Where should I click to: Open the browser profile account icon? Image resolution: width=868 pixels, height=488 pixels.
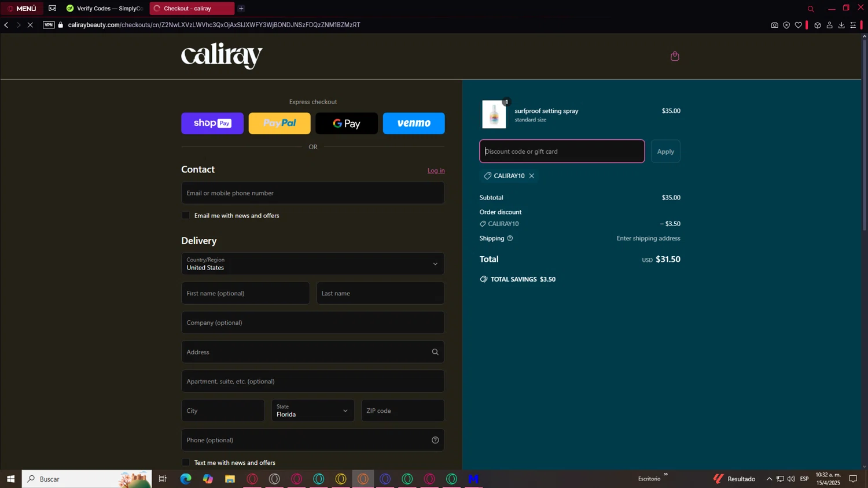click(829, 25)
